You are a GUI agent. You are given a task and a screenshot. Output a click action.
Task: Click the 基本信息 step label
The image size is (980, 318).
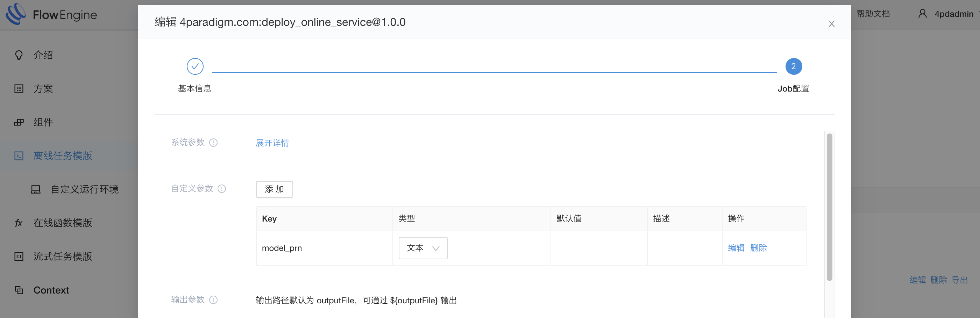pos(194,88)
